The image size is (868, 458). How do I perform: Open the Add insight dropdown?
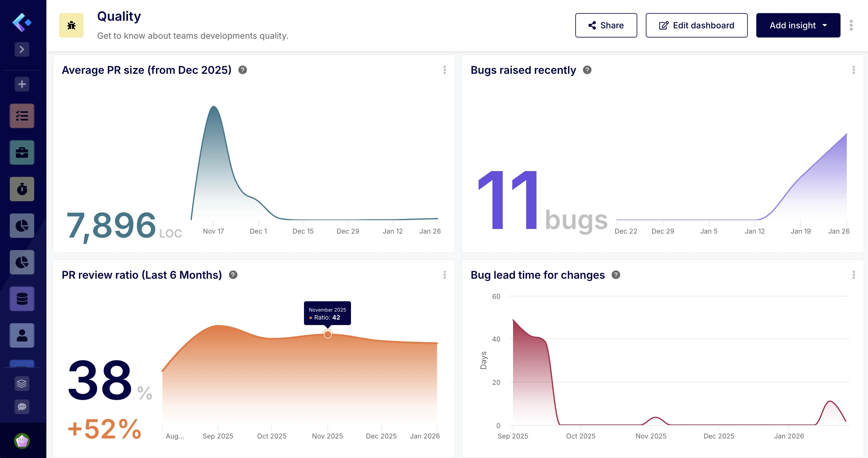click(x=798, y=25)
